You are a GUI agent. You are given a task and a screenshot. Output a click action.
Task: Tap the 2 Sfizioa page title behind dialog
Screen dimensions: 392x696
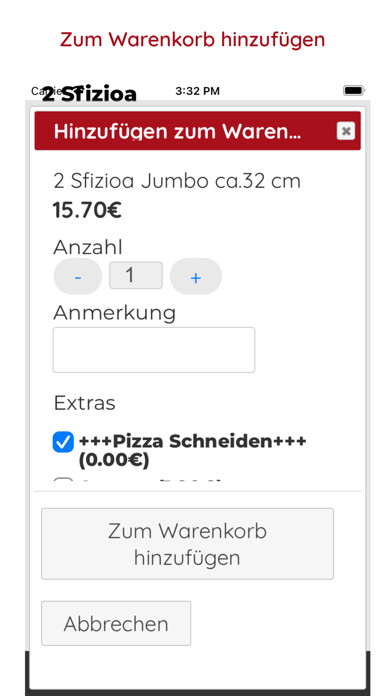89,94
